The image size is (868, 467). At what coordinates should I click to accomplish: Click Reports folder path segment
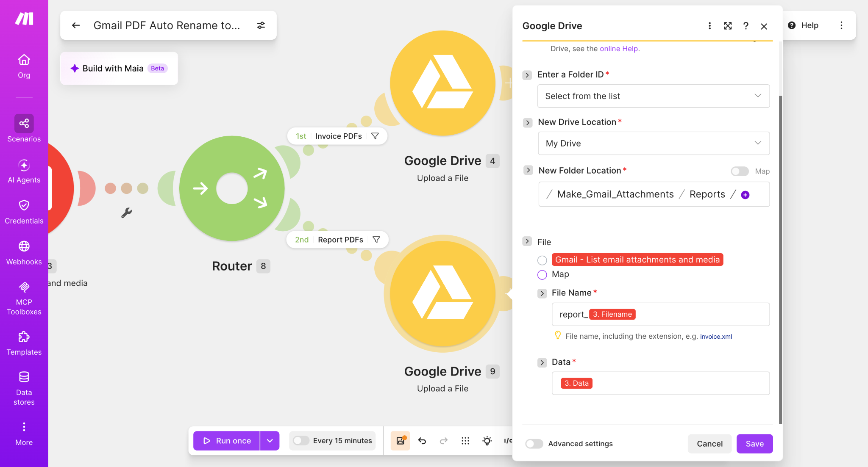[707, 194]
